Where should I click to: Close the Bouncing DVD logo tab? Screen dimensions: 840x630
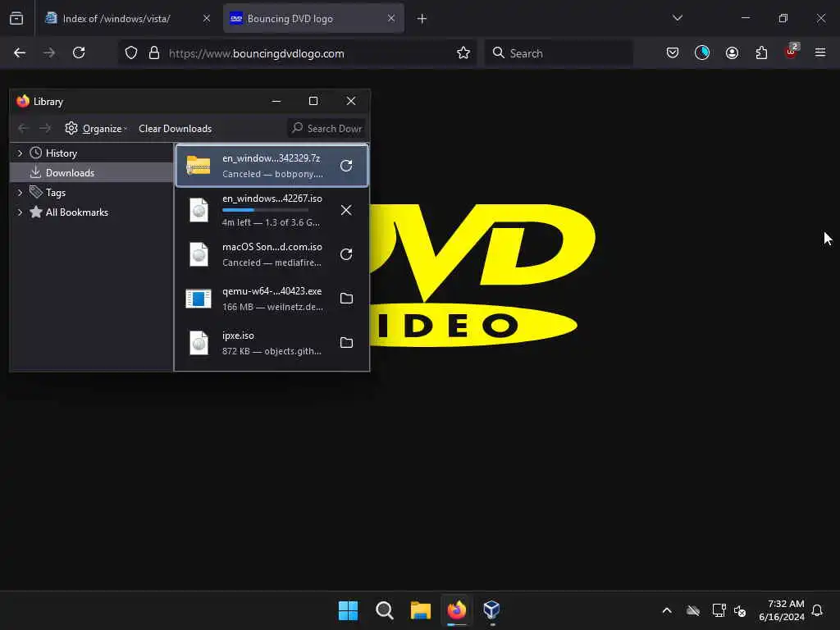tap(391, 19)
